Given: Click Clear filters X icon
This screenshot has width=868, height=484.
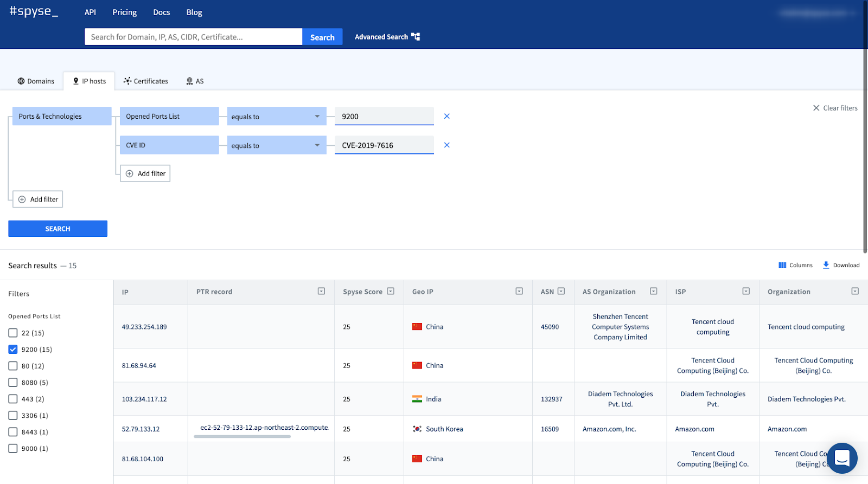Looking at the screenshot, I should 816,108.
